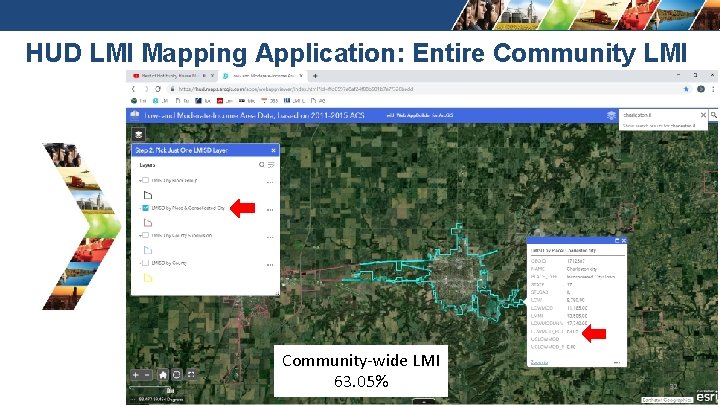Collapse LMISD by County legend arrow
The width and height of the screenshot is (720, 405).
(x=140, y=263)
